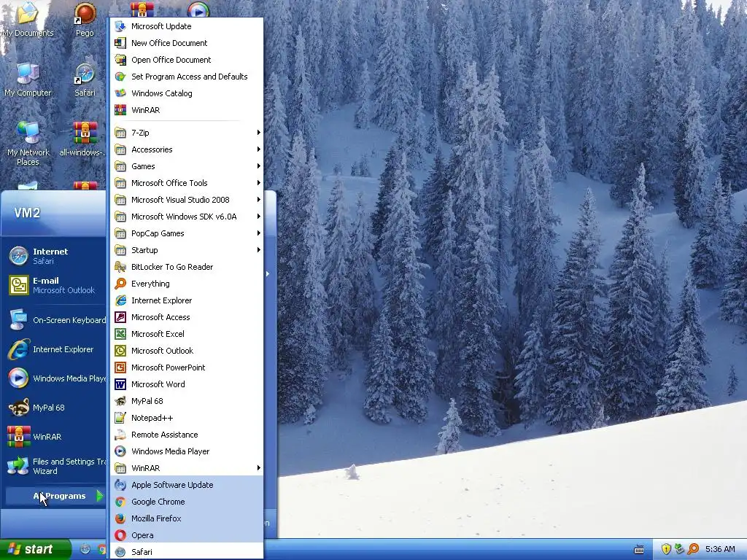Click the BitLocker To Go Reader icon

[120, 267]
